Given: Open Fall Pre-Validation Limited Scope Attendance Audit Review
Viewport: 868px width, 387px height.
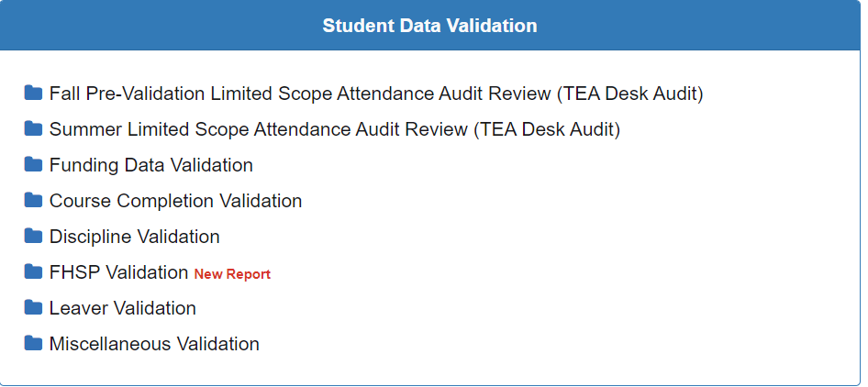Looking at the screenshot, I should pyautogui.click(x=376, y=94).
